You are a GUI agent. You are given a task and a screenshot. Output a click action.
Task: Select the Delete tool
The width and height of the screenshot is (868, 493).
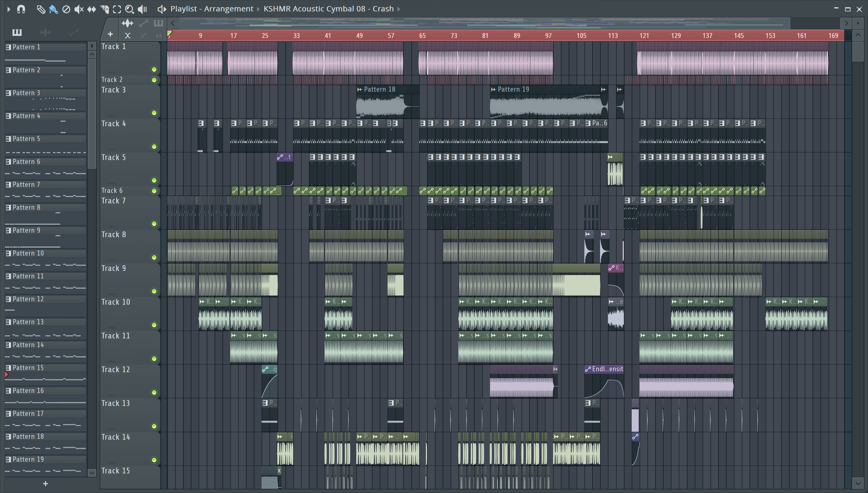click(66, 9)
